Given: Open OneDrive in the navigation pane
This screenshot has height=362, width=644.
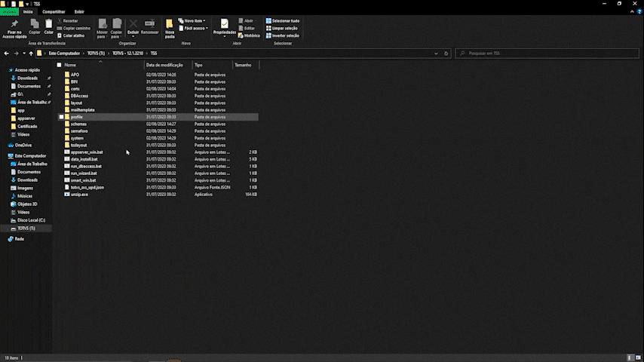Looking at the screenshot, I should click(23, 145).
